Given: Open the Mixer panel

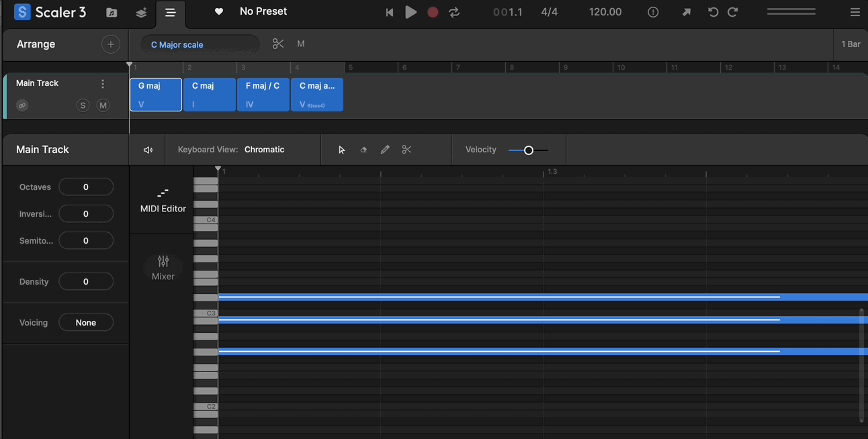Looking at the screenshot, I should tap(163, 267).
